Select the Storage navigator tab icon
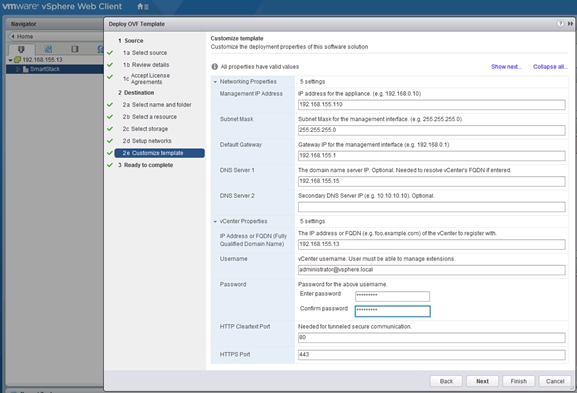 coord(75,49)
